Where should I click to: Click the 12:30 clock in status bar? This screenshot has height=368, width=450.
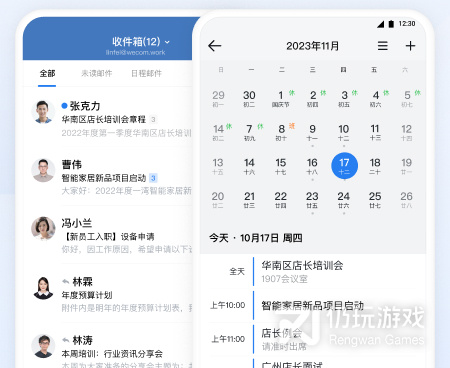407,24
